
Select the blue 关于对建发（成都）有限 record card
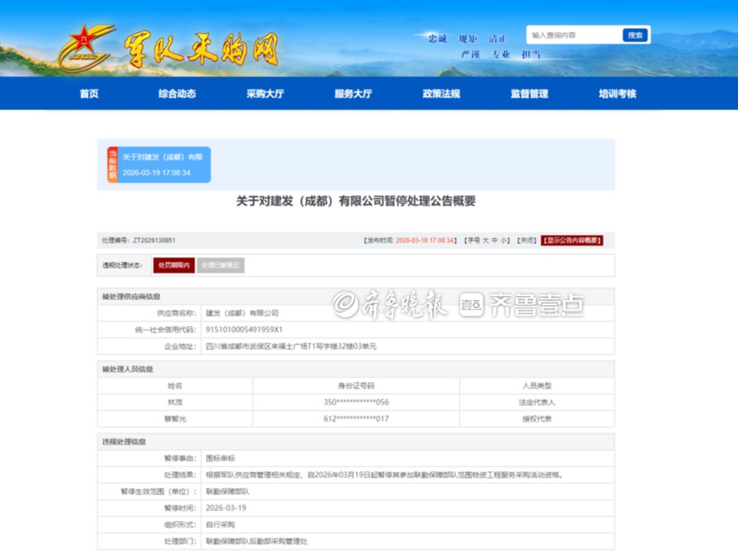[164, 164]
